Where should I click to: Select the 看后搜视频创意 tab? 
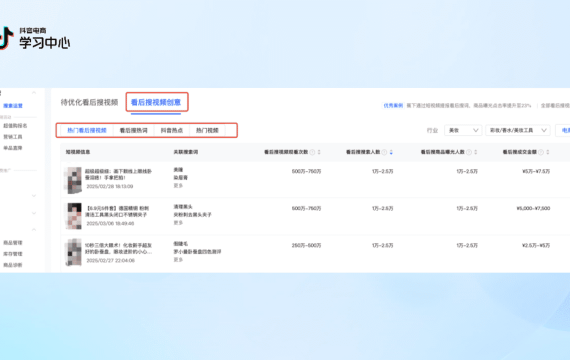156,103
